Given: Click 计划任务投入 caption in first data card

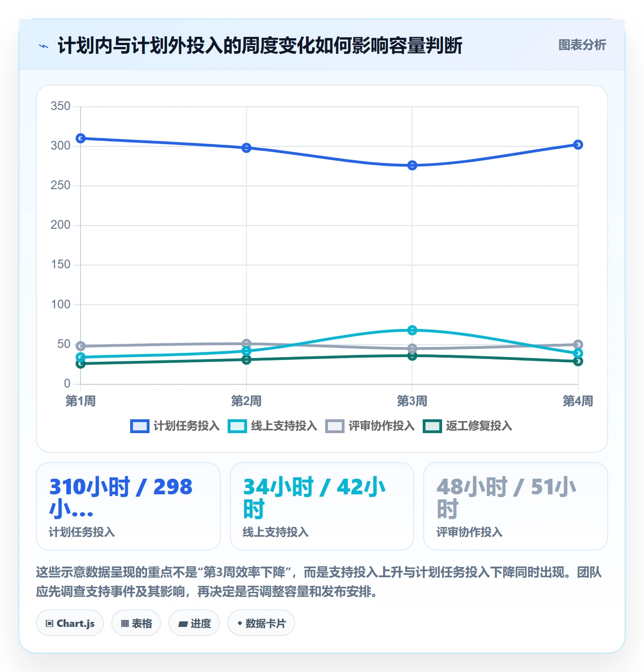Looking at the screenshot, I should (82, 532).
